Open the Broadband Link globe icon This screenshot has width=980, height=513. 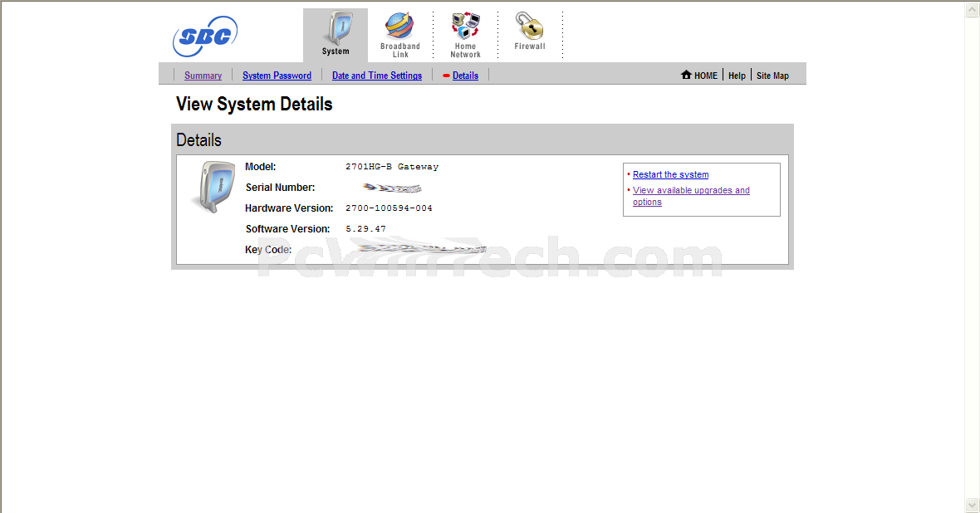[x=399, y=27]
